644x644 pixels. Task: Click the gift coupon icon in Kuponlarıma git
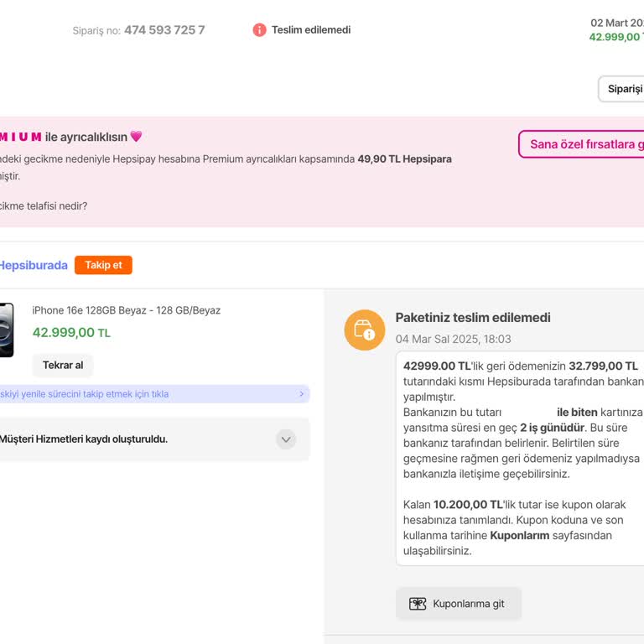click(418, 604)
